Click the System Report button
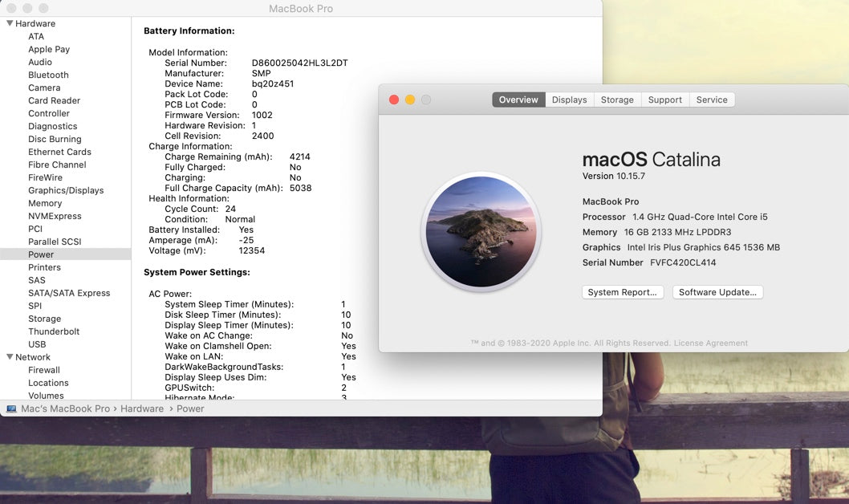This screenshot has width=849, height=504. pyautogui.click(x=622, y=292)
